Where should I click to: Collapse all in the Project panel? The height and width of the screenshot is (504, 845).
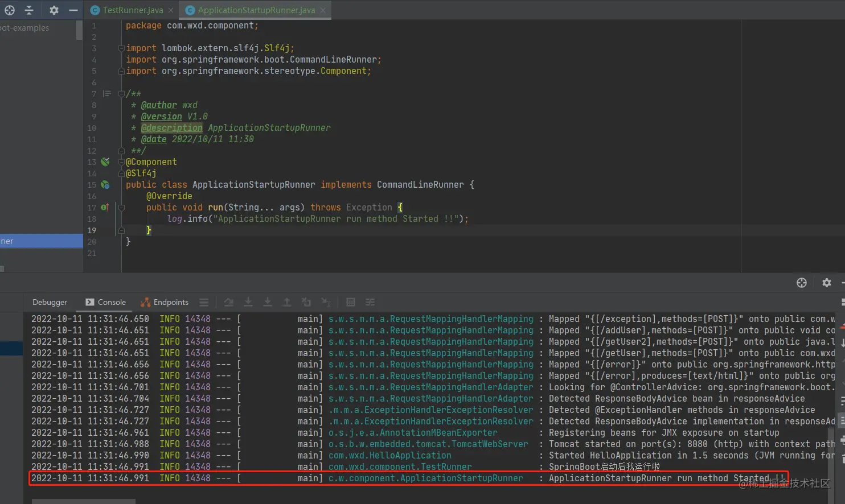click(29, 10)
